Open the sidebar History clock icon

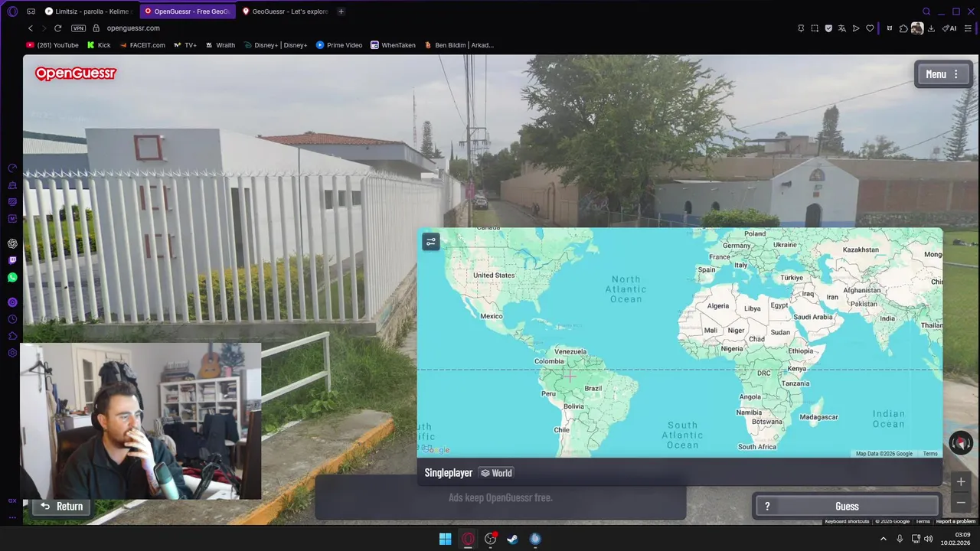click(12, 319)
